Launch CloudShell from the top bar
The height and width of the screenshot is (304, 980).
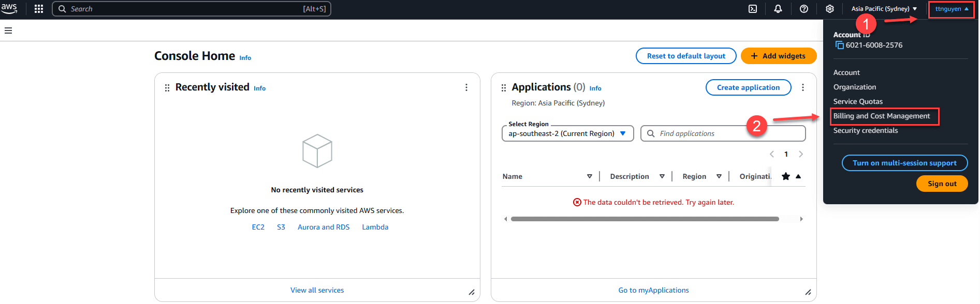tap(753, 9)
